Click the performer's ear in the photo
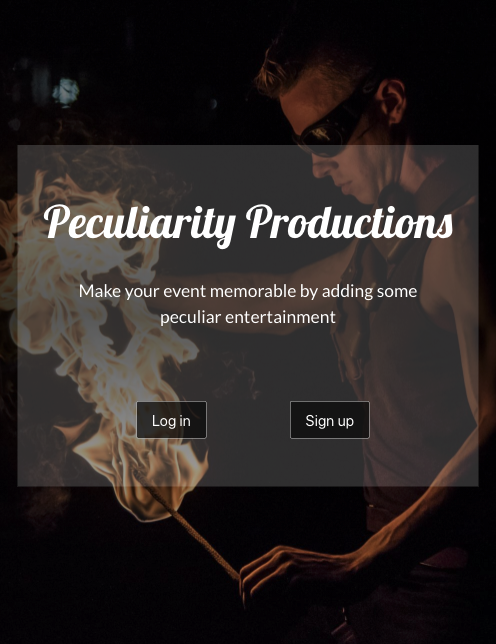The width and height of the screenshot is (496, 644). (x=391, y=101)
